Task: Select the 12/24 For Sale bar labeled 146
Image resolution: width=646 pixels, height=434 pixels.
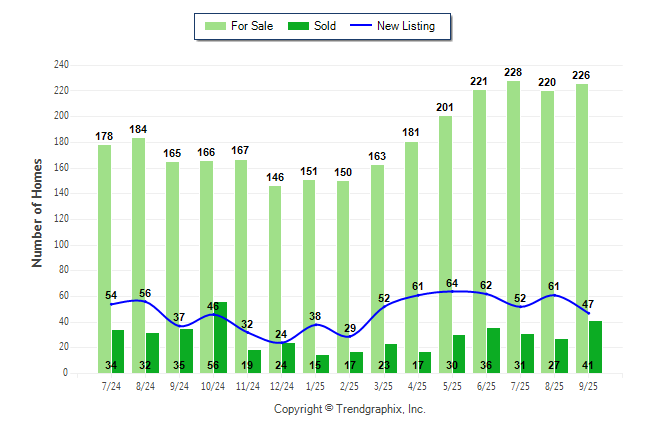Action: [275, 270]
